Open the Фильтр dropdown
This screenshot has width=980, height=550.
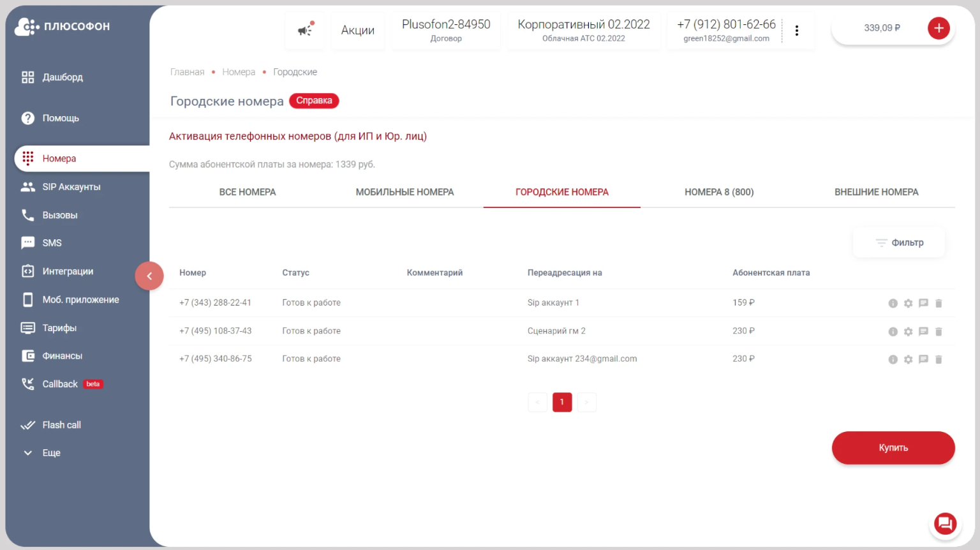point(898,242)
